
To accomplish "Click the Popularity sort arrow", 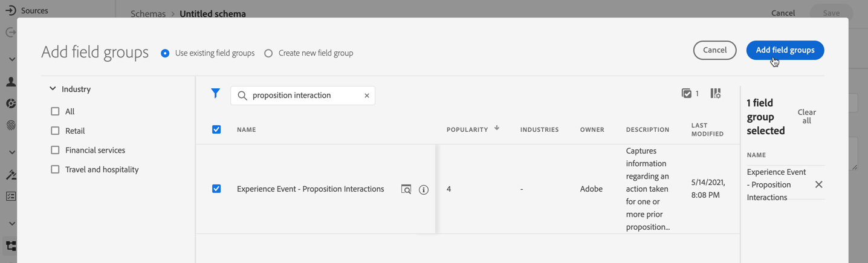I will pos(497,128).
